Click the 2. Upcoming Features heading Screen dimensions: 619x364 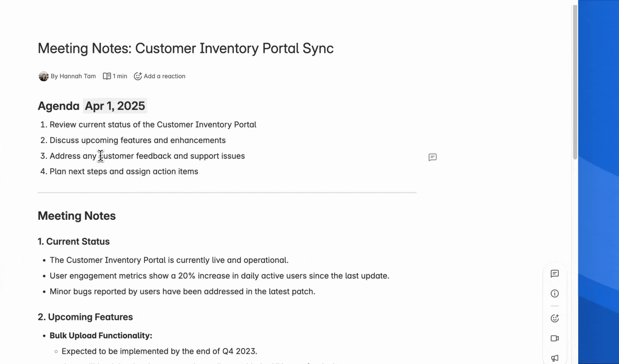click(85, 317)
